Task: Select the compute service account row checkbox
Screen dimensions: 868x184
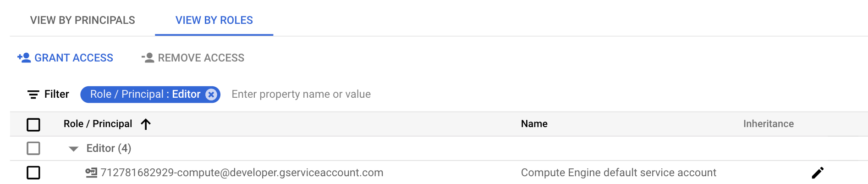Action: pyautogui.click(x=33, y=173)
